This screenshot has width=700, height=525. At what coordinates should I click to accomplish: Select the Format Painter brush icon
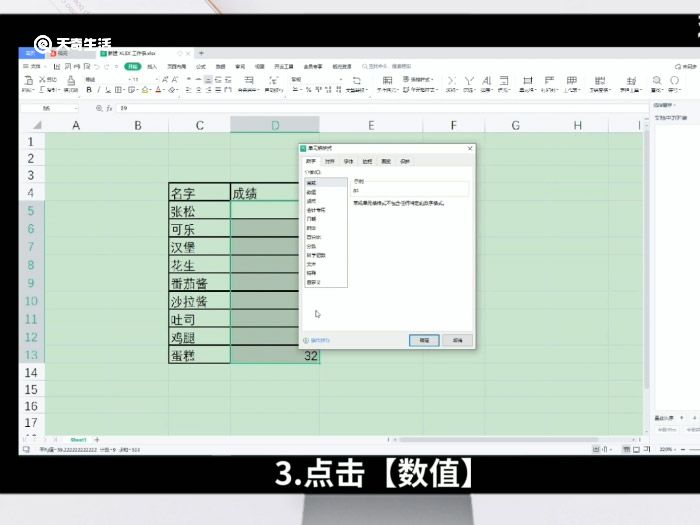[x=71, y=80]
